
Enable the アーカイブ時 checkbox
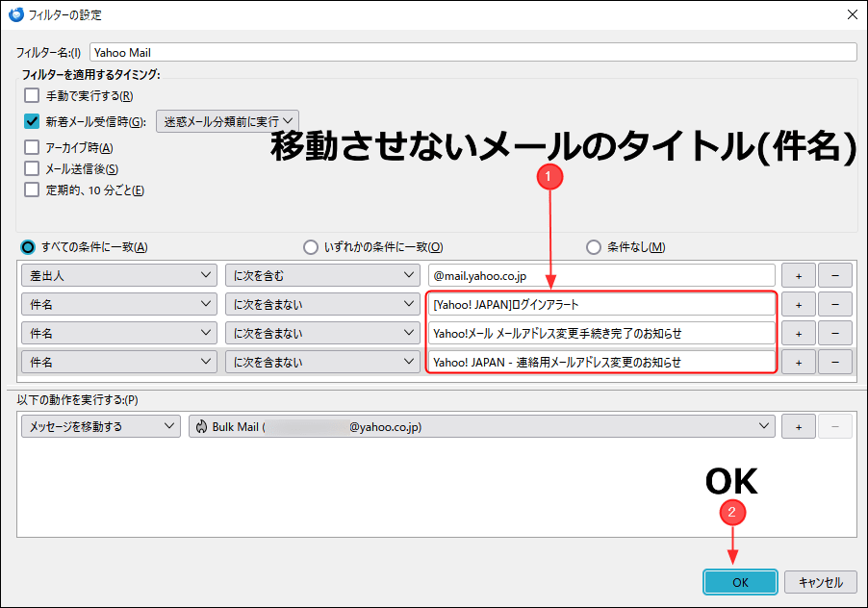click(x=32, y=147)
